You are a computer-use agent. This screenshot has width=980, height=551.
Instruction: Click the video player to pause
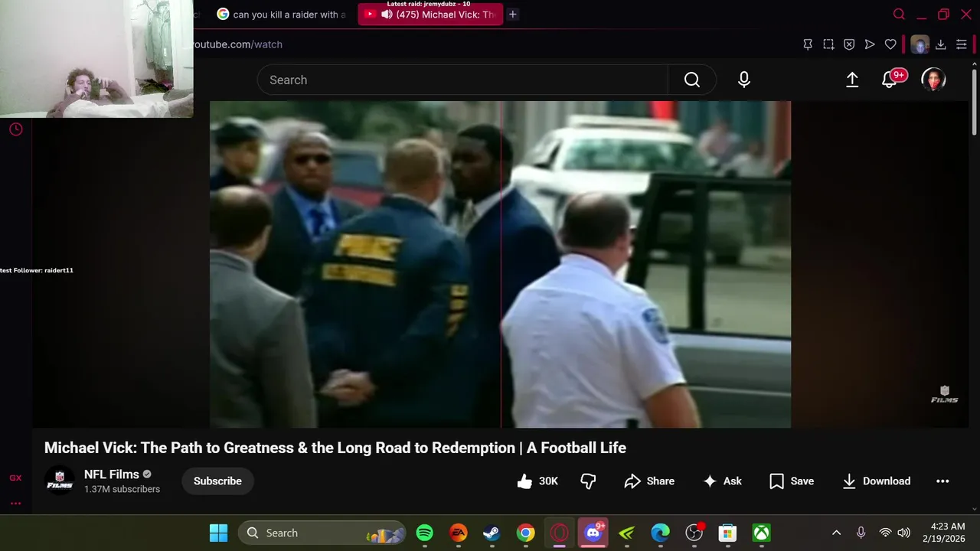500,264
